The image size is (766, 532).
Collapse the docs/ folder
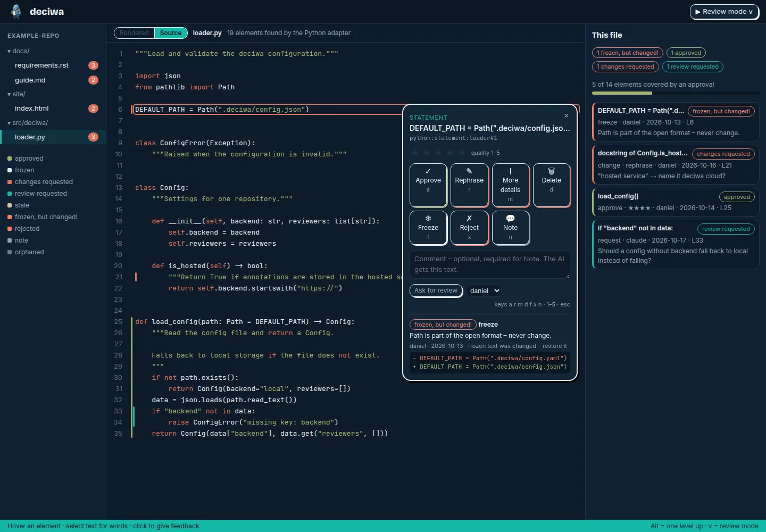click(19, 51)
